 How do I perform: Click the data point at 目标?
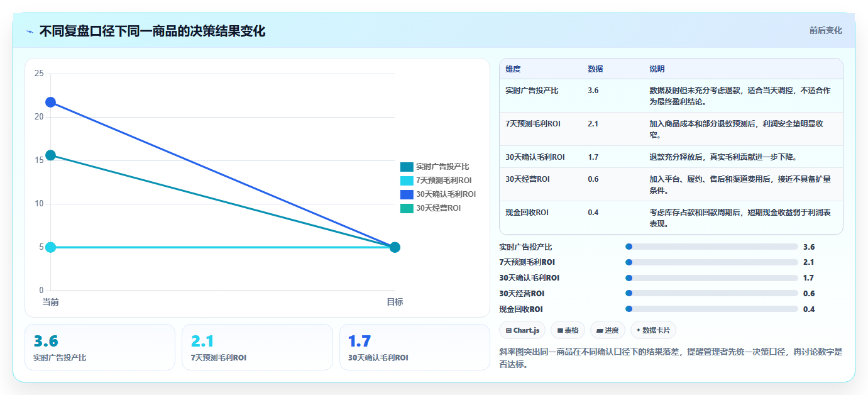(395, 247)
